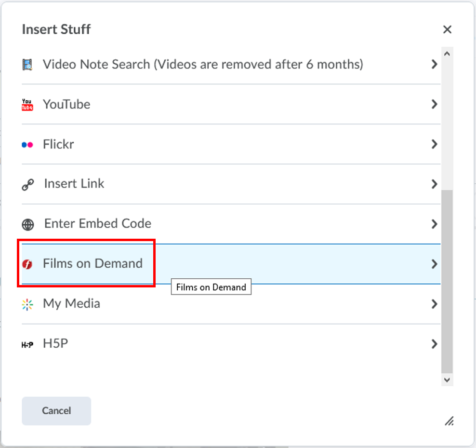Click the Films on Demand red icon

point(27,263)
